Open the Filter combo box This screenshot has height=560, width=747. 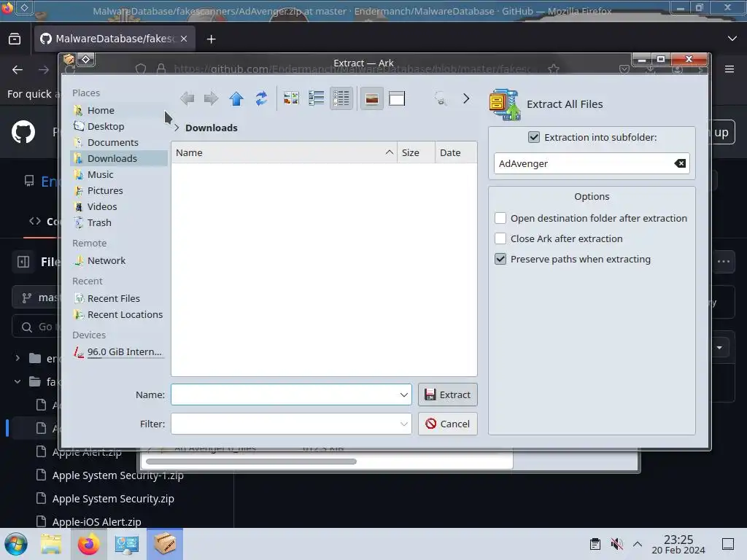291,424
